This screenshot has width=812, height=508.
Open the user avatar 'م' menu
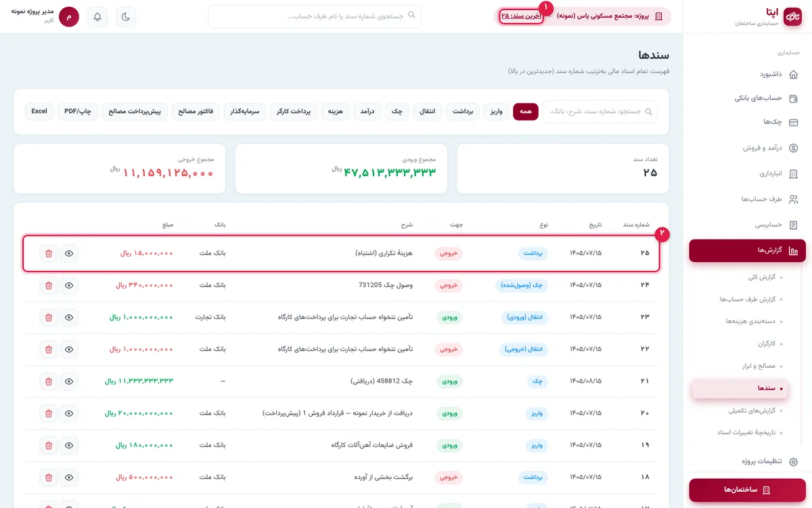(69, 17)
